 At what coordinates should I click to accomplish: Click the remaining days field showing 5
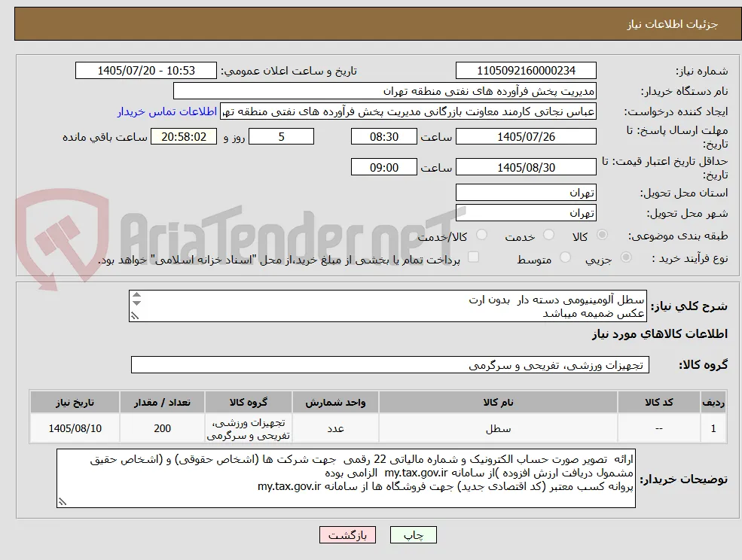click(281, 137)
